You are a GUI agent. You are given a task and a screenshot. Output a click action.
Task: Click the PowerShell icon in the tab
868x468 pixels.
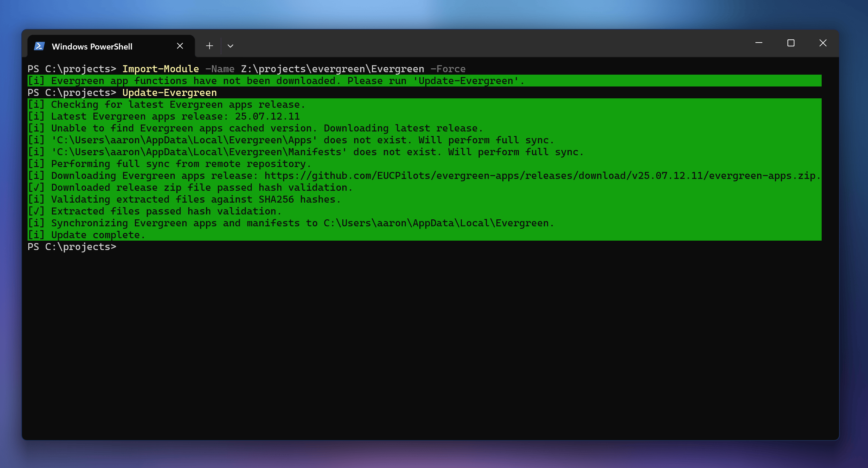[39, 46]
